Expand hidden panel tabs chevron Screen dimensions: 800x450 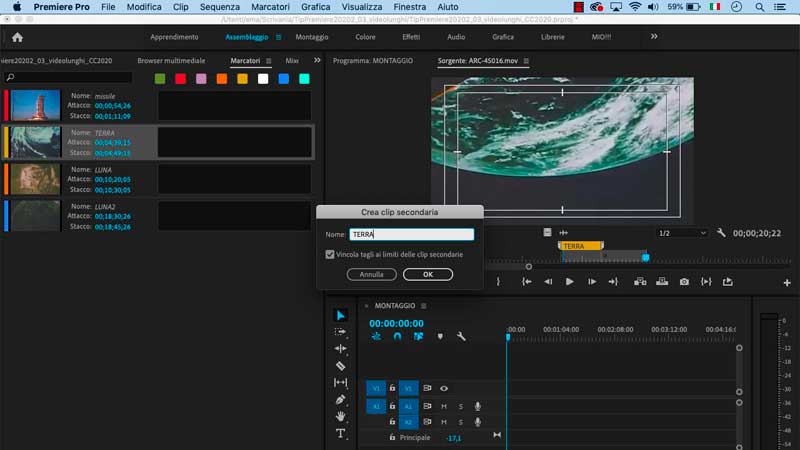(x=317, y=60)
